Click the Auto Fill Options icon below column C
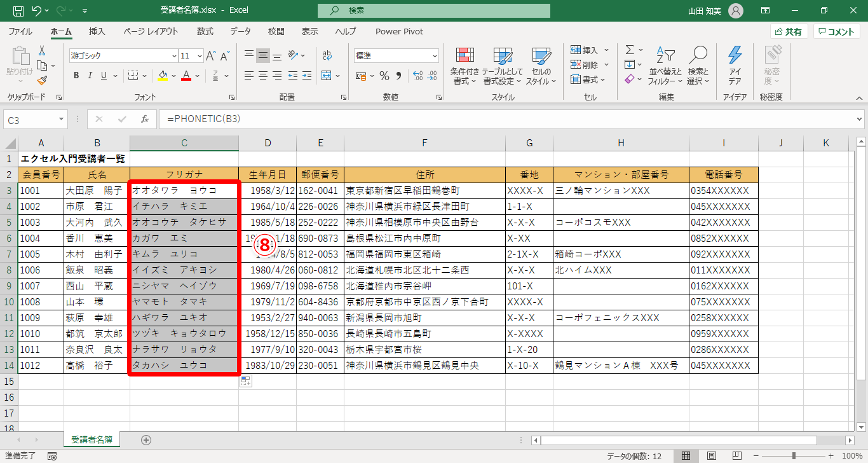The image size is (868, 463). [245, 381]
